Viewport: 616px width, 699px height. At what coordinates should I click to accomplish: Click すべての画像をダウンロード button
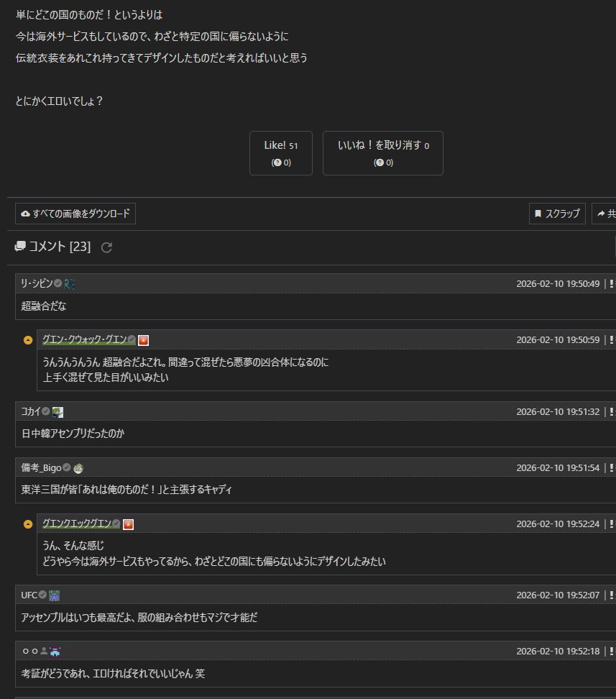point(75,214)
